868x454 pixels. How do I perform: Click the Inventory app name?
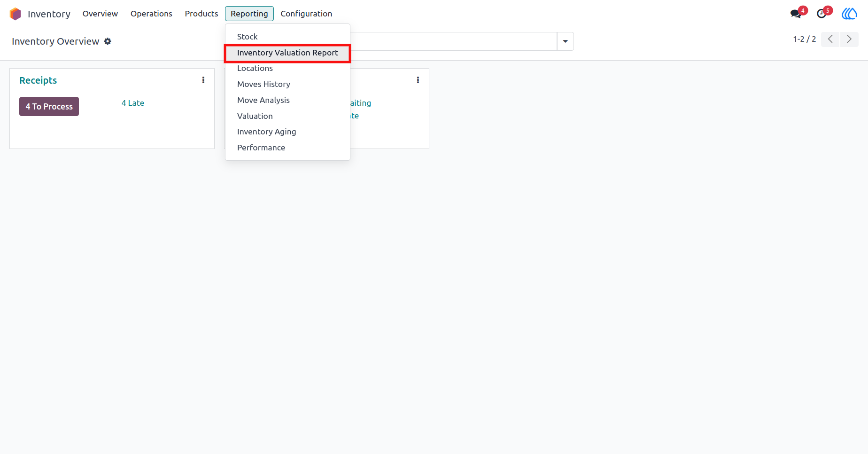click(x=49, y=14)
